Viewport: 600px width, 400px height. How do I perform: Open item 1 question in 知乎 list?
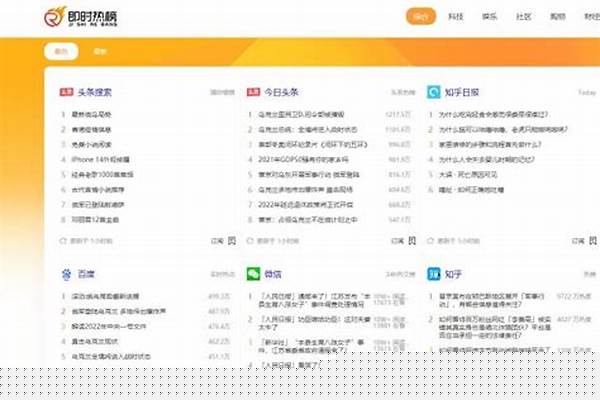click(492, 300)
